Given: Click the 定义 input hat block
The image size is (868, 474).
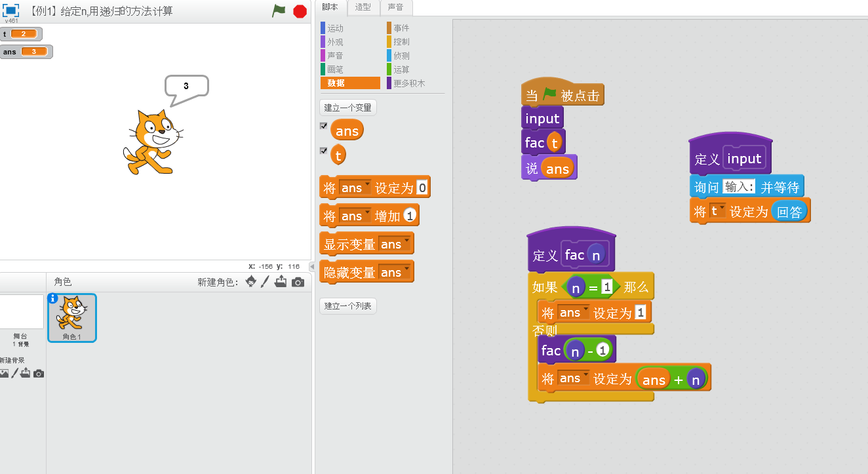Looking at the screenshot, I should click(x=730, y=155).
